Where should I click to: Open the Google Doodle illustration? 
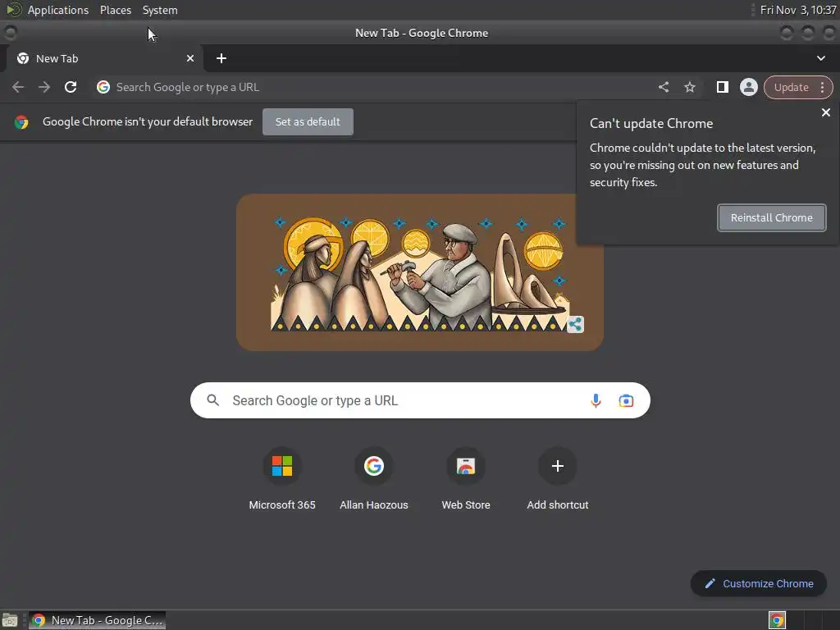[420, 272]
